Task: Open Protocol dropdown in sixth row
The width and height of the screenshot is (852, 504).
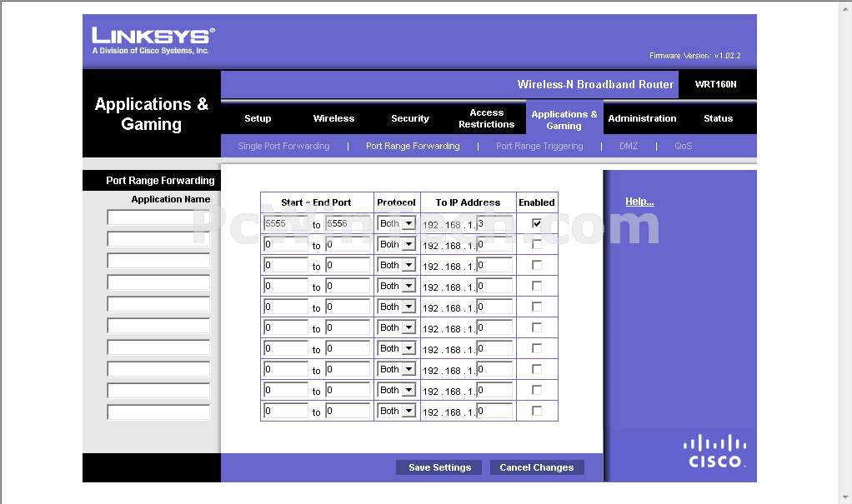Action: (397, 327)
